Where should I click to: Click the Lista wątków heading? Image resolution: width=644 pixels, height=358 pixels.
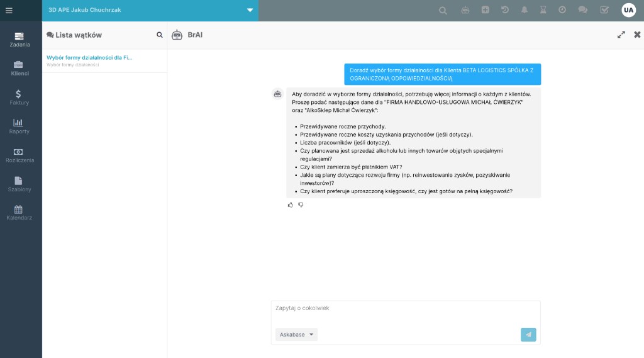pyautogui.click(x=74, y=35)
